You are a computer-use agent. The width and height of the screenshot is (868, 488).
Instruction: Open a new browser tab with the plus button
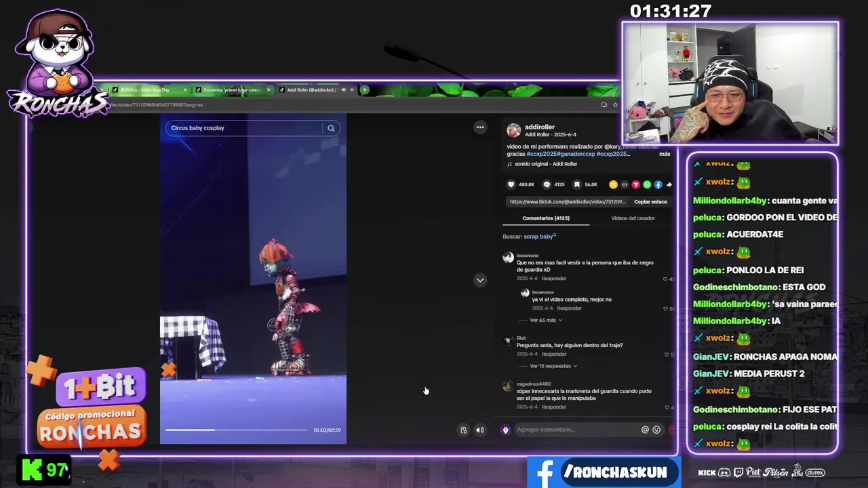tap(365, 89)
